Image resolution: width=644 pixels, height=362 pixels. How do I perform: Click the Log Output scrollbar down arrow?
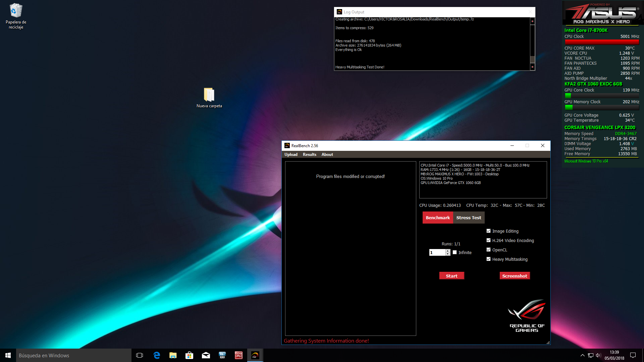pyautogui.click(x=532, y=67)
